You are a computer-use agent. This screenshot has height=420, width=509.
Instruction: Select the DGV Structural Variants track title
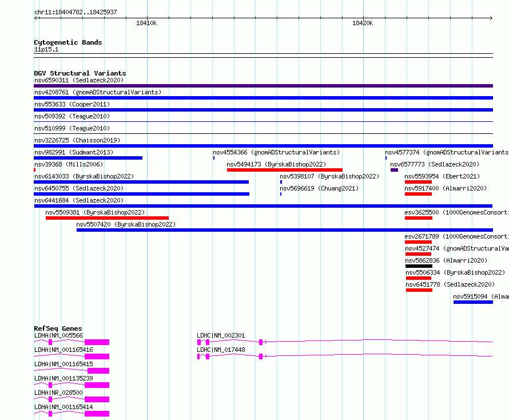click(x=80, y=73)
